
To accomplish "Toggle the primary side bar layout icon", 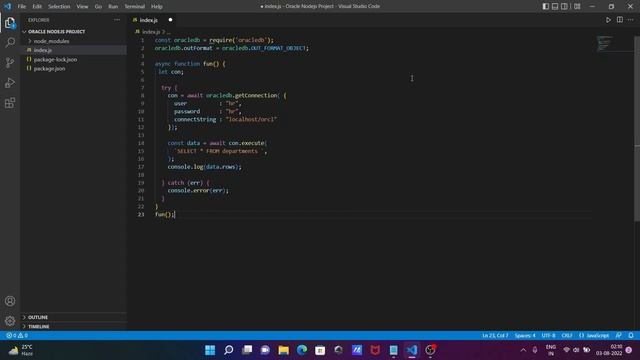I will point(545,6).
